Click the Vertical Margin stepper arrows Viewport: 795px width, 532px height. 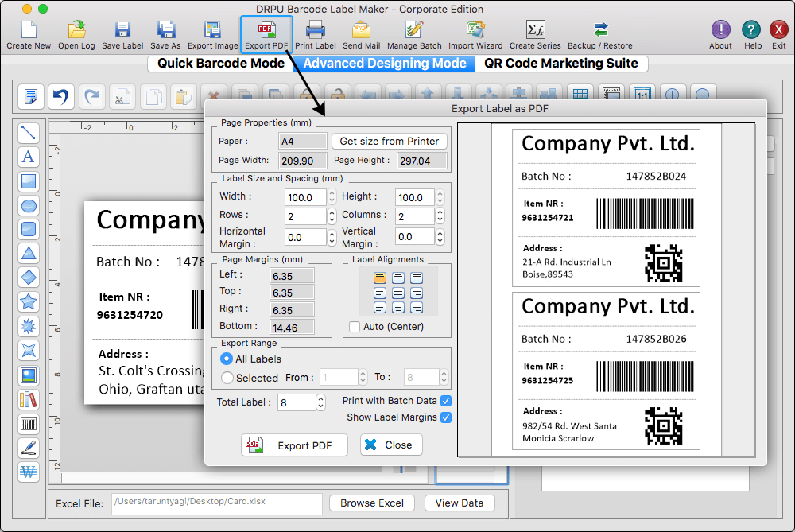440,237
